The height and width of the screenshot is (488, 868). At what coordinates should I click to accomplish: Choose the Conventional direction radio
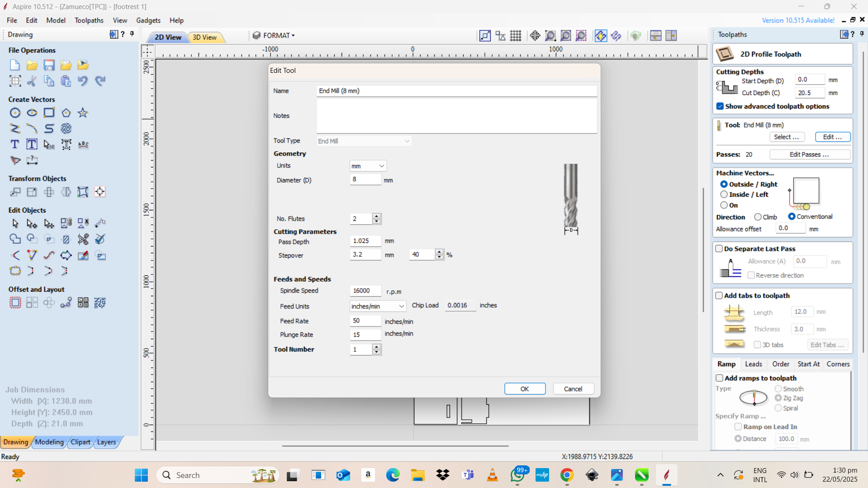[x=792, y=217]
